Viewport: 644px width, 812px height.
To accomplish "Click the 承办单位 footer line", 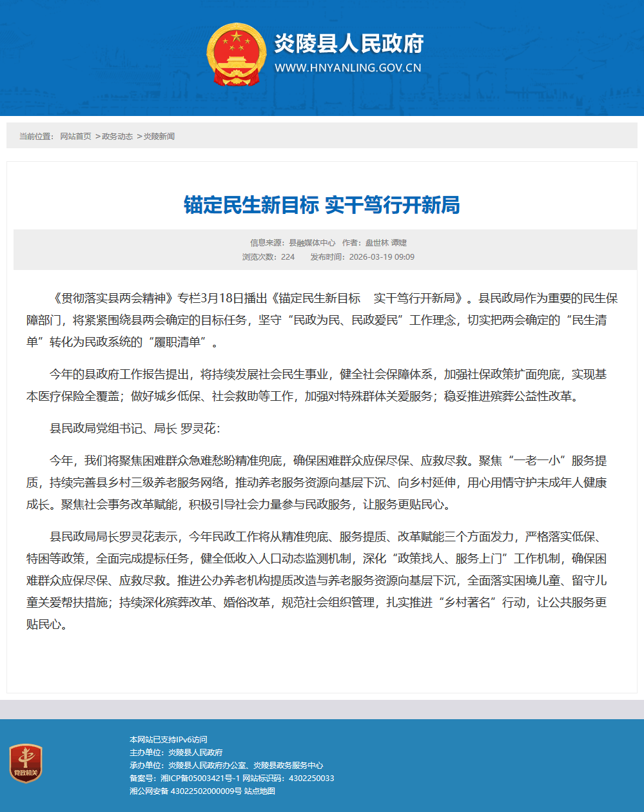I will point(226,766).
